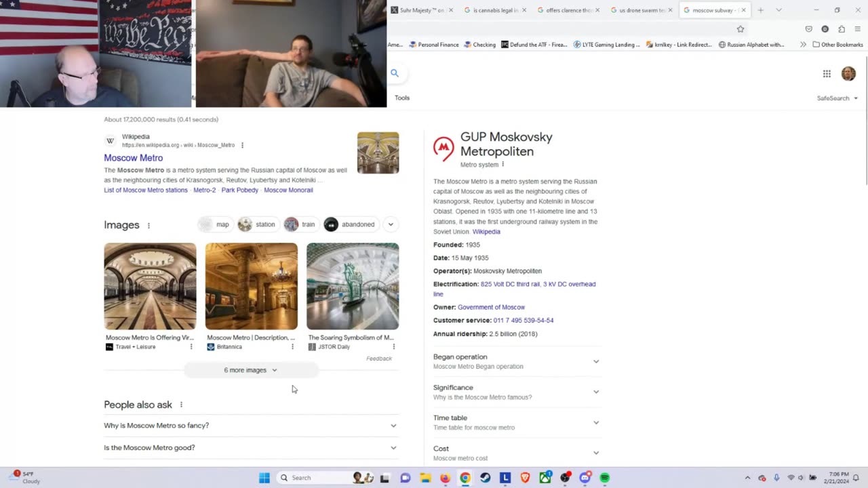The image size is (868, 488).
Task: Bookmark this page with the star icon
Action: pyautogui.click(x=741, y=29)
